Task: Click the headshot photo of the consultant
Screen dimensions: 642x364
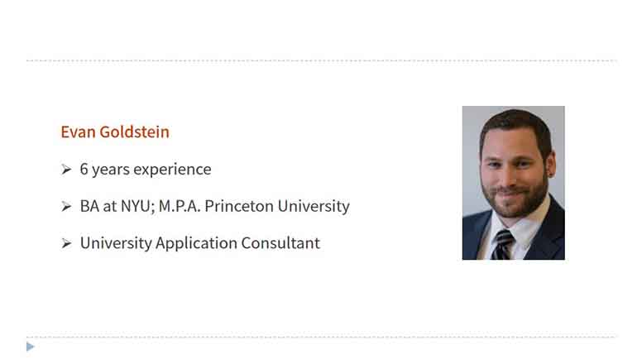Action: coord(514,183)
